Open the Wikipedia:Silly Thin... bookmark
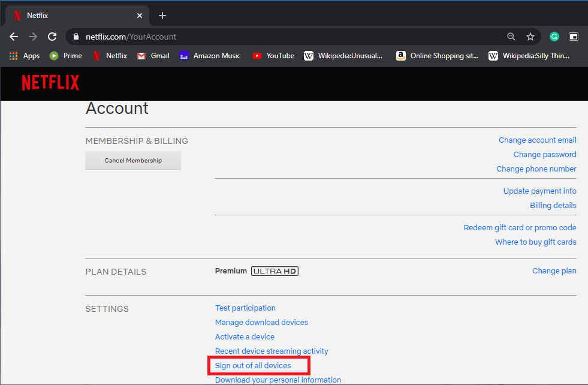The width and height of the screenshot is (588, 385). pos(529,56)
